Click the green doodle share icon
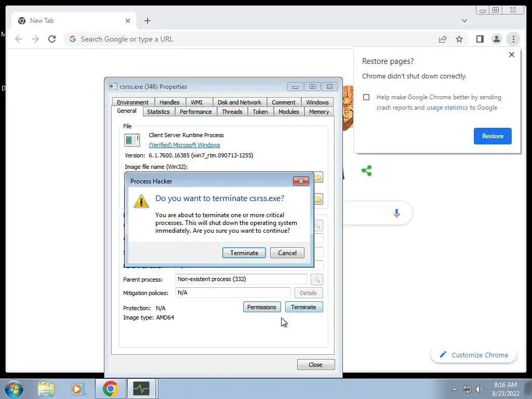 (366, 170)
